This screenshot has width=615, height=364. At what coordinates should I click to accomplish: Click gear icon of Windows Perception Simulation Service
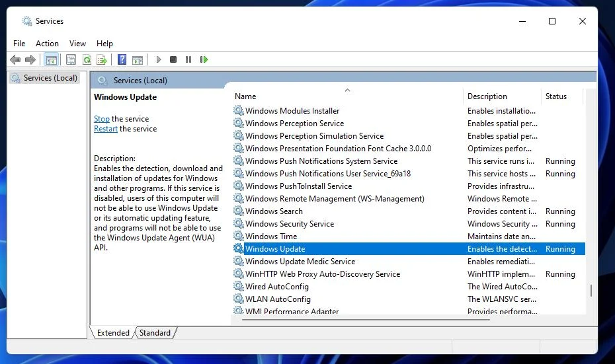239,135
